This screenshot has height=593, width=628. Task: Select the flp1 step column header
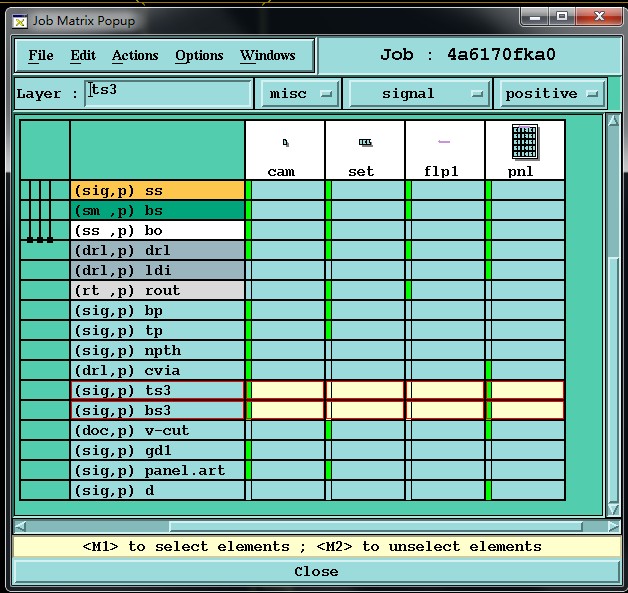[x=445, y=150]
